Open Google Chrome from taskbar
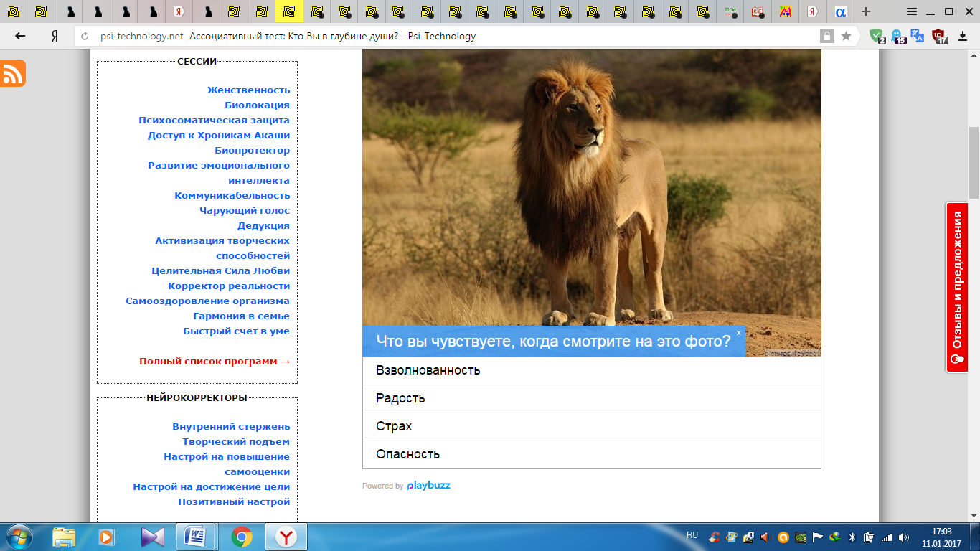This screenshot has height=551, width=980. pyautogui.click(x=242, y=537)
